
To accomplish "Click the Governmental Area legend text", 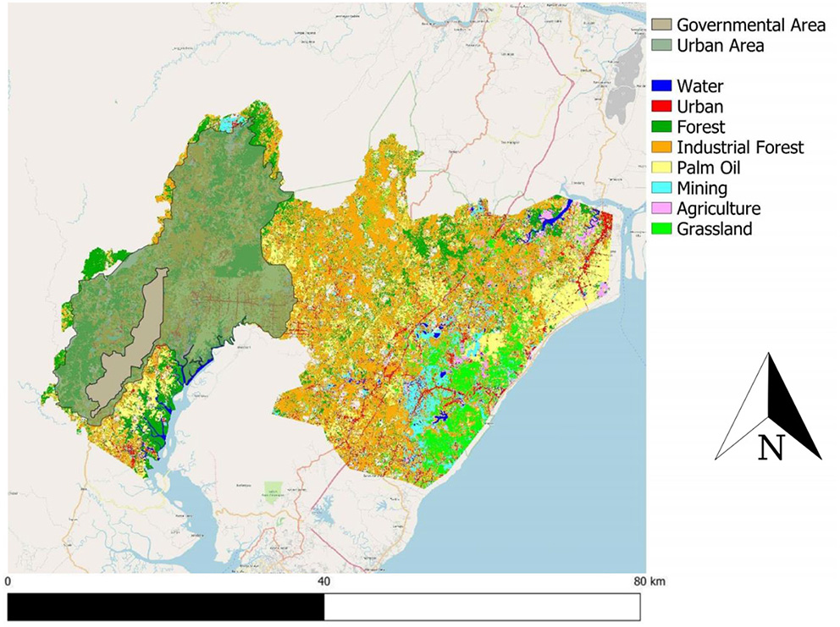I will pos(751,25).
